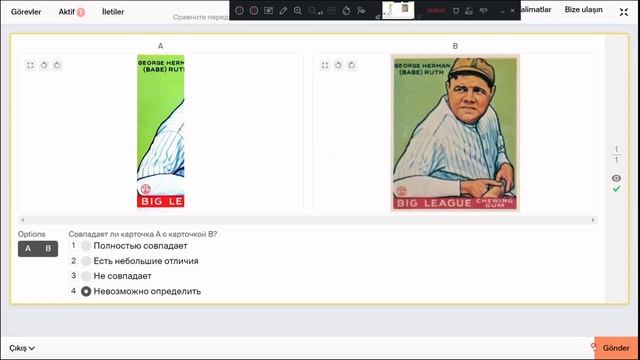
Task: Open the preview thumbnail in the recorder toolbar
Action: [x=398, y=10]
